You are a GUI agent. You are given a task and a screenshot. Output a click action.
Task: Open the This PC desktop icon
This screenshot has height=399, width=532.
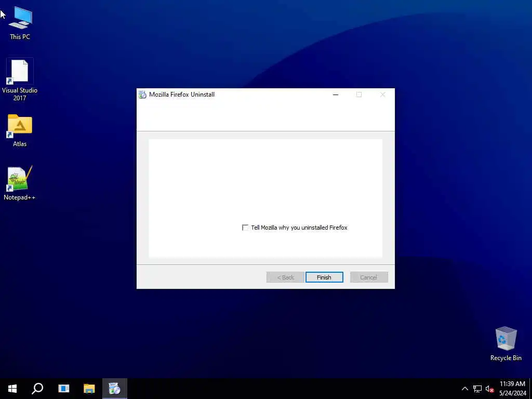[x=20, y=23]
